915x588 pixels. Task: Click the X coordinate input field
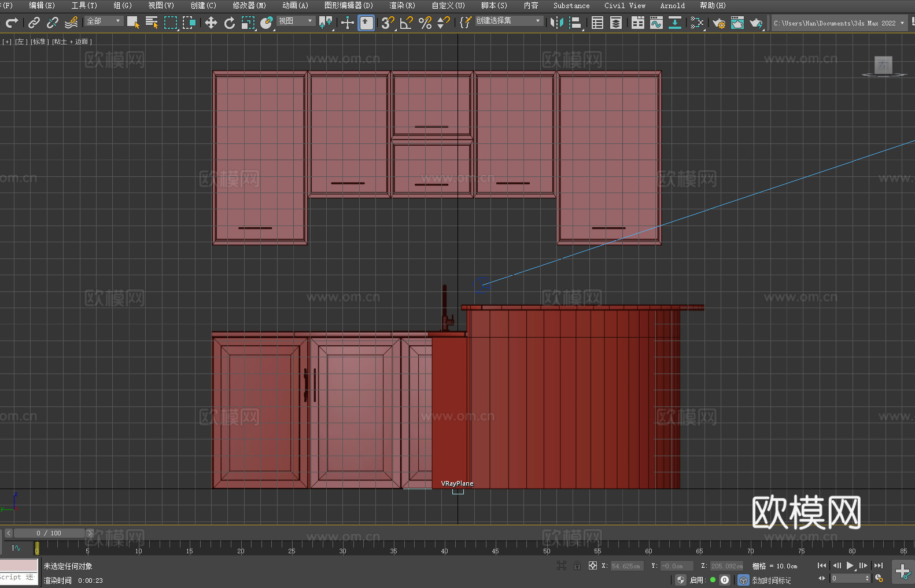[x=626, y=566]
